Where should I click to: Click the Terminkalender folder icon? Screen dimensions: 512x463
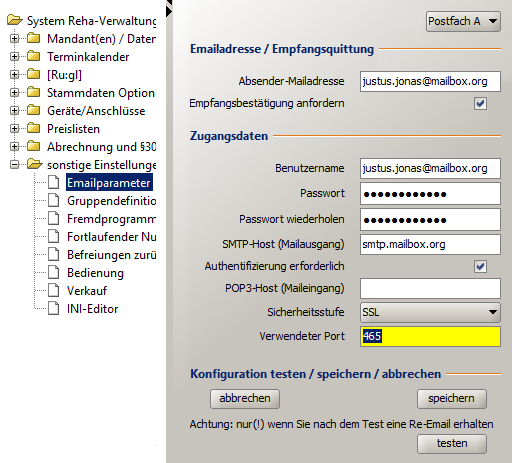(x=33, y=56)
